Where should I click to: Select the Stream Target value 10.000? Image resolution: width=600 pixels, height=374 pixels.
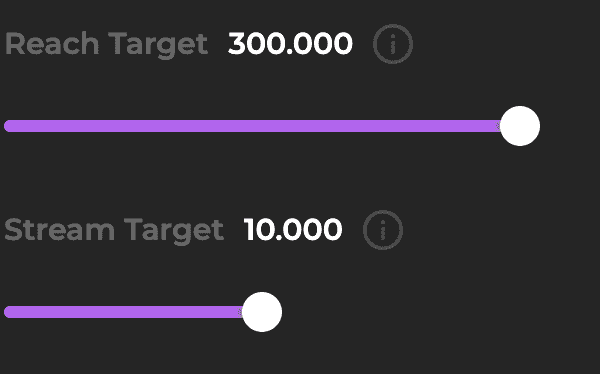point(293,230)
